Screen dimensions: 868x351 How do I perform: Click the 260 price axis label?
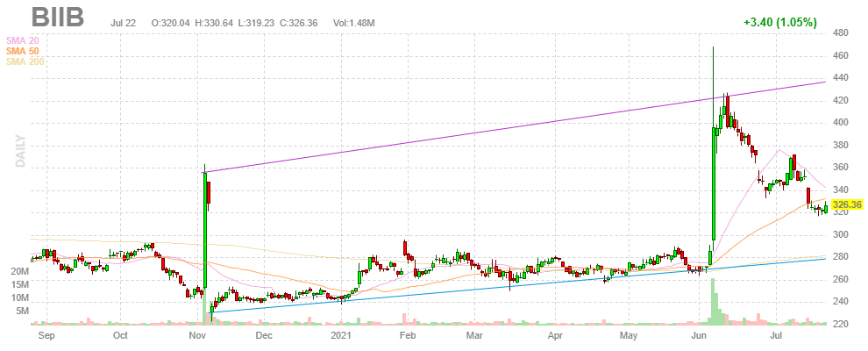pos(841,280)
